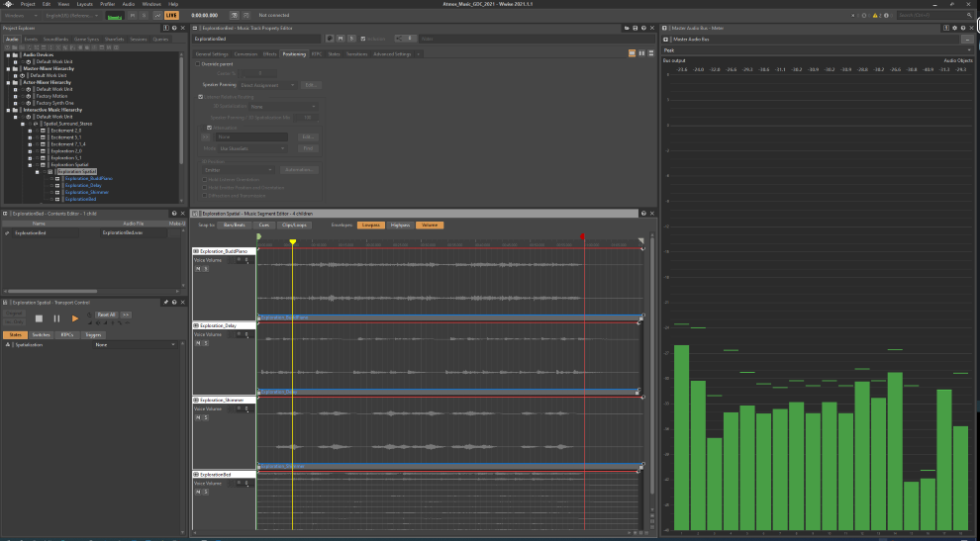Click the Automation button

pos(299,170)
